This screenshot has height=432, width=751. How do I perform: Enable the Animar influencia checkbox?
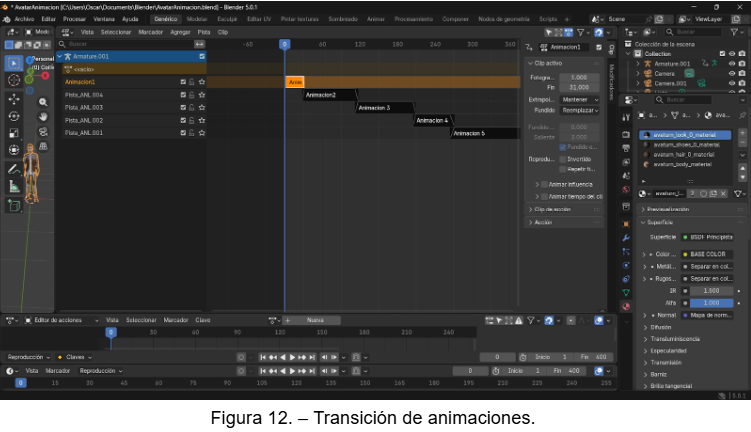tap(544, 184)
